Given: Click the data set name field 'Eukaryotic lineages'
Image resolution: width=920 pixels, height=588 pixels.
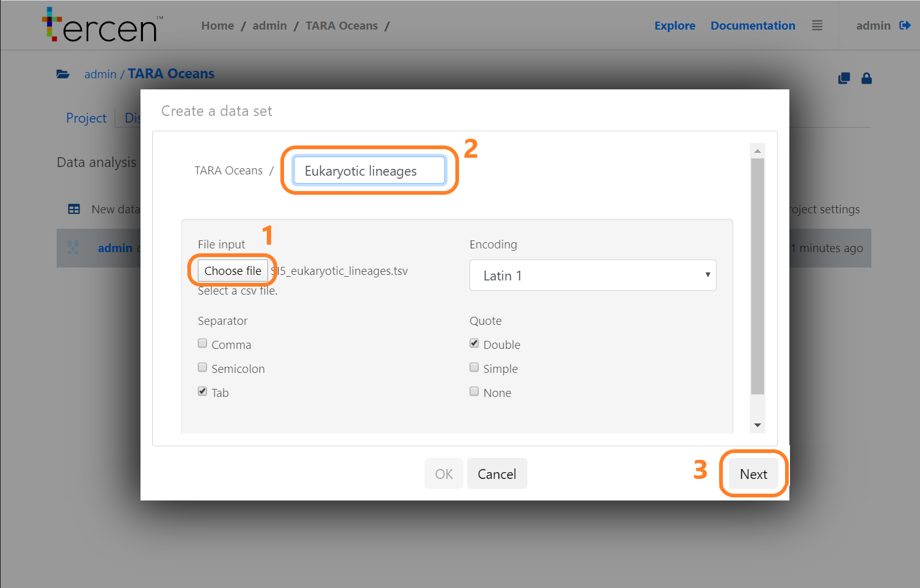Looking at the screenshot, I should coord(370,171).
